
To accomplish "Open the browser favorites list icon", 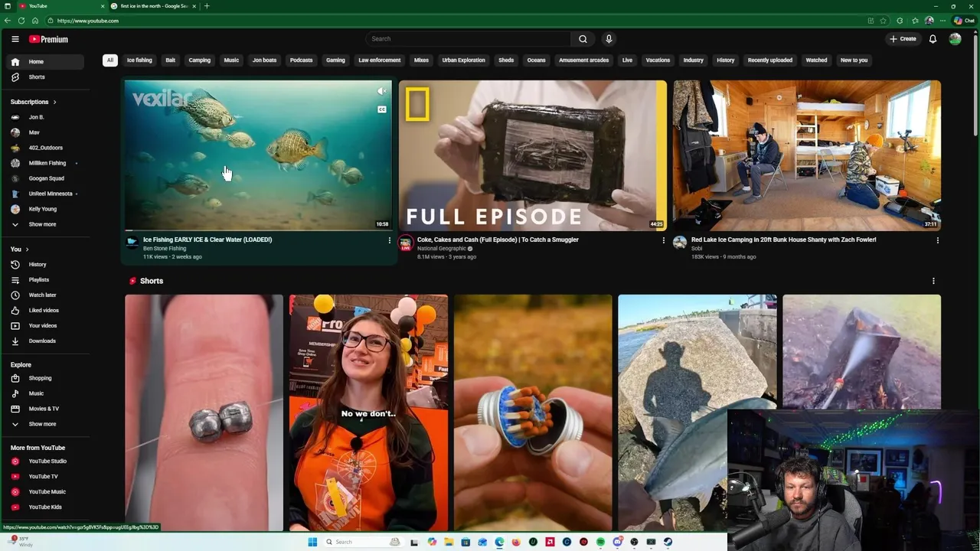I will [914, 21].
